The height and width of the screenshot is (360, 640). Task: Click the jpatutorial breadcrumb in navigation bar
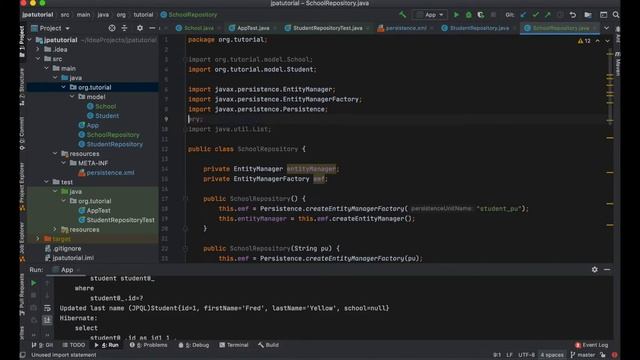(38, 15)
